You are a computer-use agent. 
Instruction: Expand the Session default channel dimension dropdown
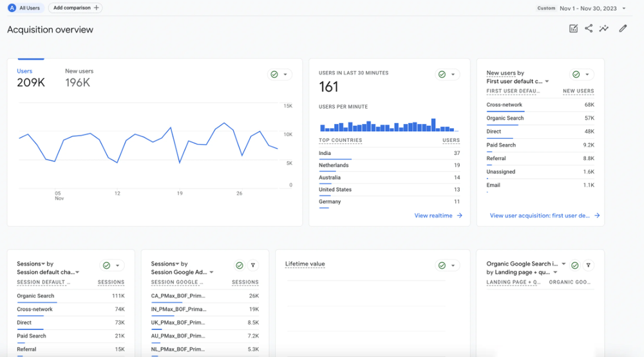point(77,273)
